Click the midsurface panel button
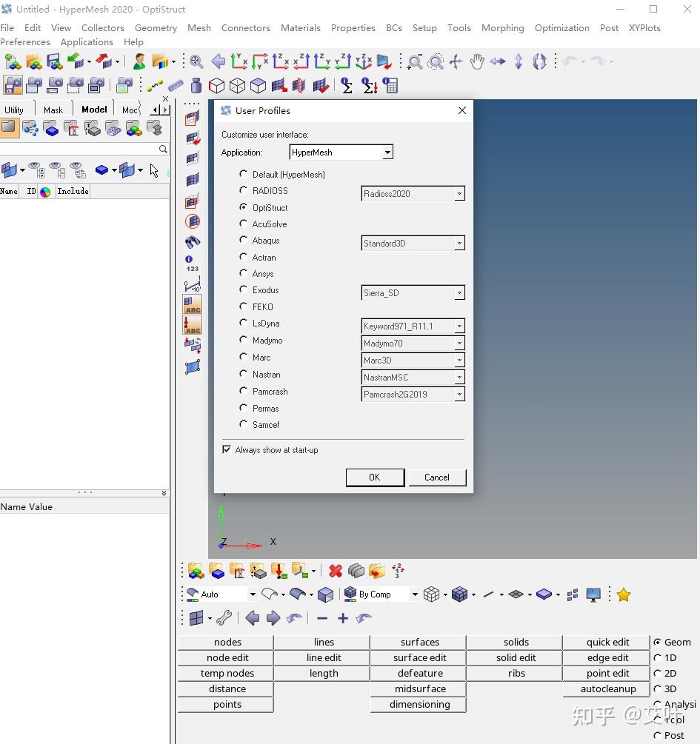The width and height of the screenshot is (700, 744). [x=419, y=688]
